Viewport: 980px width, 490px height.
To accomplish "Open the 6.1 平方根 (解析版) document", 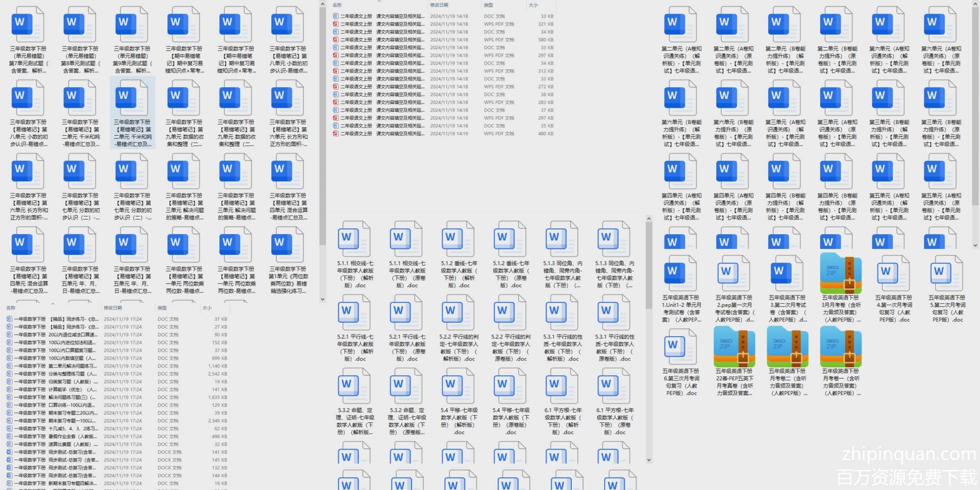I will tap(562, 386).
